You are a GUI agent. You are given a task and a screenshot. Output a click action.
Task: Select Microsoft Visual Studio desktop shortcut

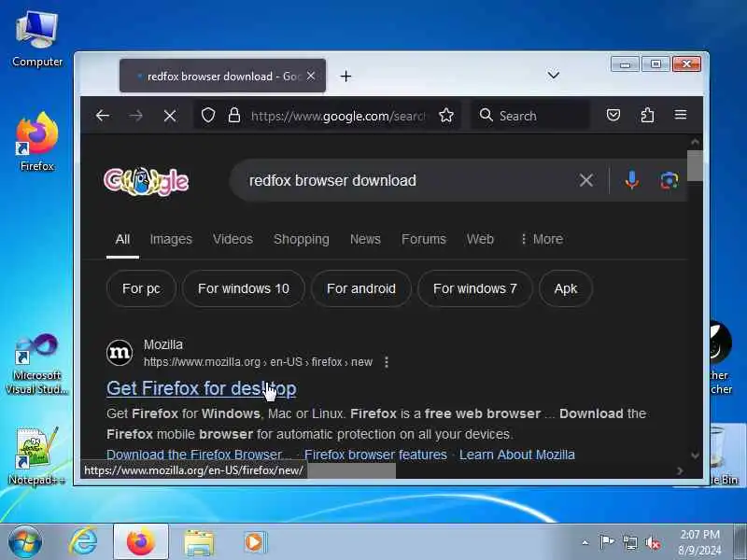(37, 364)
